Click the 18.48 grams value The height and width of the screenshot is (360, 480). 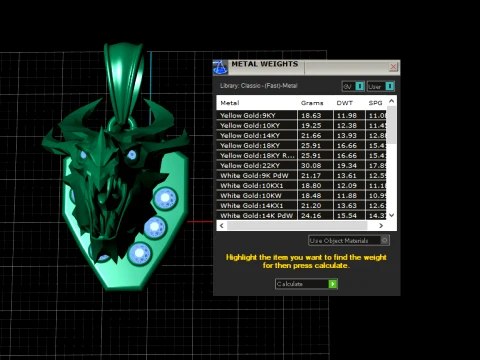coord(311,196)
